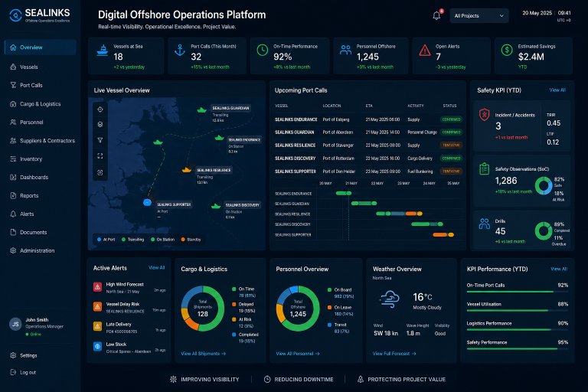Screen dimensions: 588x392
Task: Click the On-Time Performance clock icon
Action: [x=262, y=50]
